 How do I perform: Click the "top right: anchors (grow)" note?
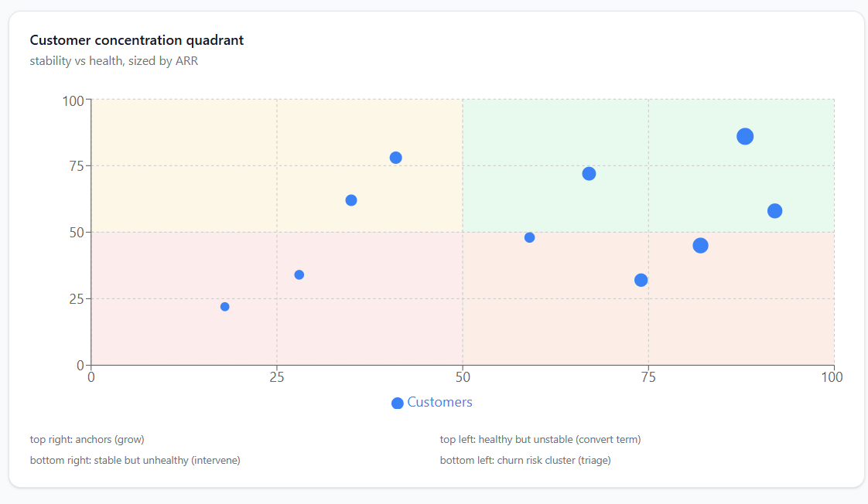point(87,440)
